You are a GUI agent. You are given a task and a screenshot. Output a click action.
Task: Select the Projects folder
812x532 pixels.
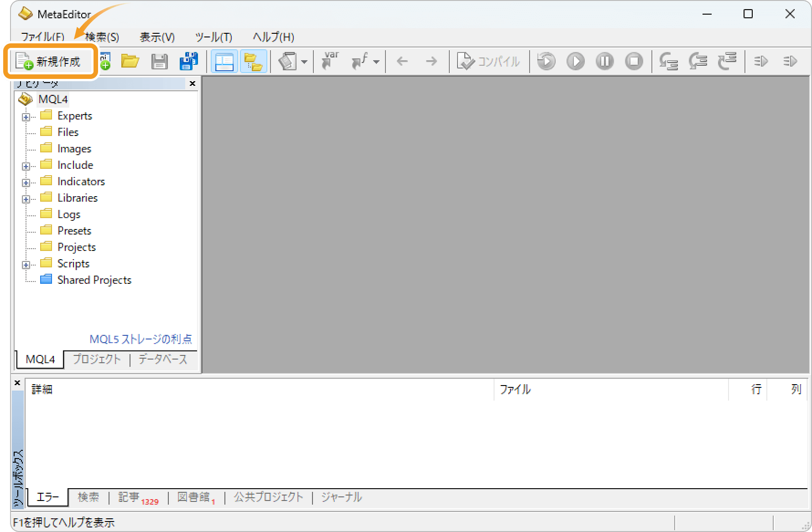click(77, 247)
